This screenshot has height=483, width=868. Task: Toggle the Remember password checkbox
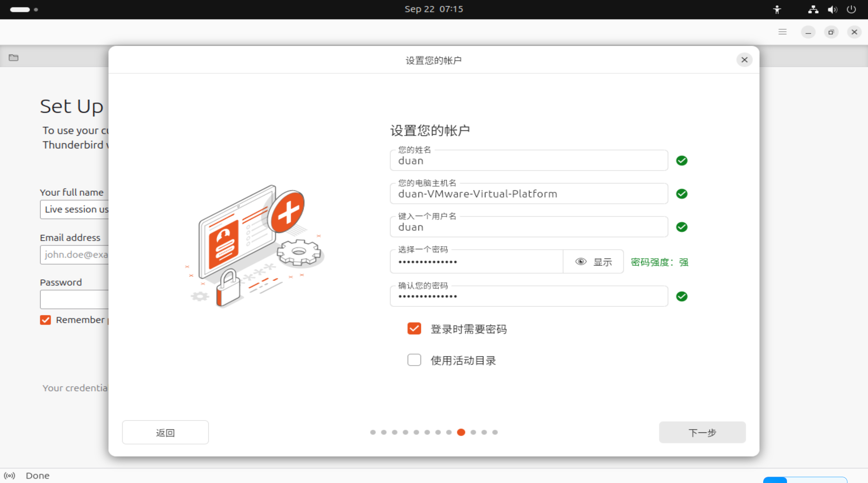[x=45, y=320]
